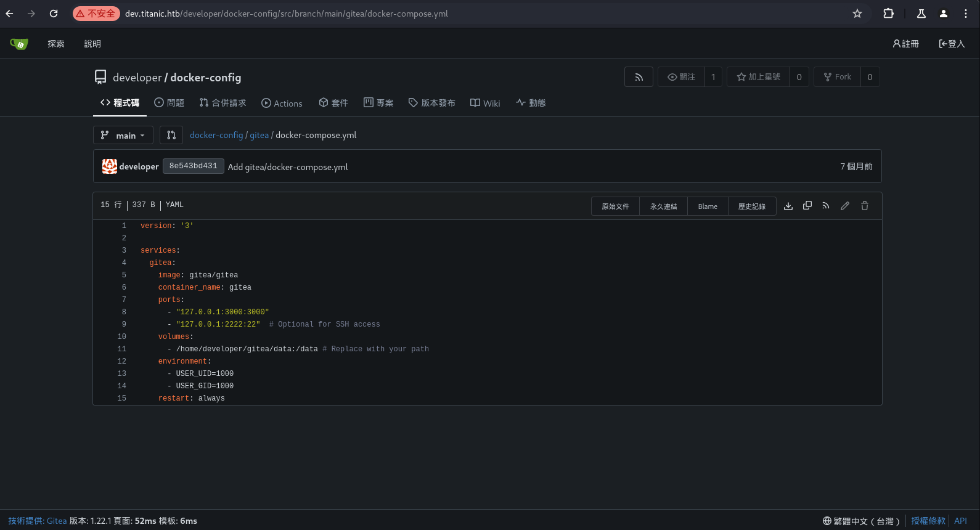View the stargazers count next to 加上星號
This screenshot has height=530, width=980.
pos(799,77)
